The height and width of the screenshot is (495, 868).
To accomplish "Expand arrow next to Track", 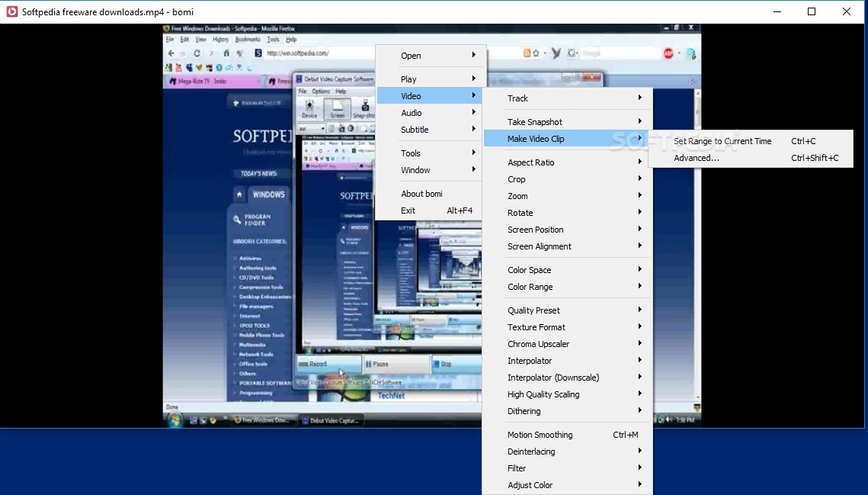I will click(640, 98).
